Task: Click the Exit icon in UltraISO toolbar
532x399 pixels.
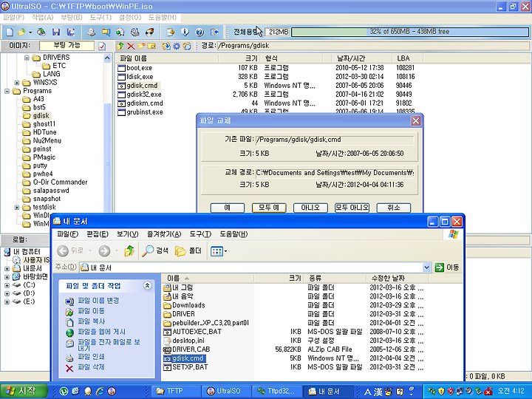Action: (214, 33)
